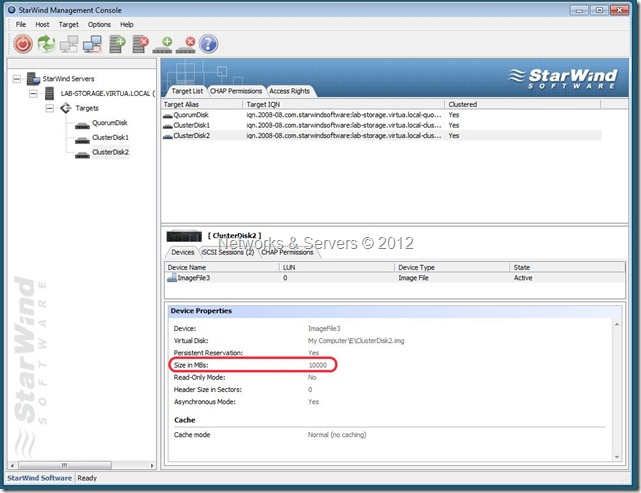Image resolution: width=641 pixels, height=493 pixels.
Task: Select the Targets tree label
Action: click(87, 108)
